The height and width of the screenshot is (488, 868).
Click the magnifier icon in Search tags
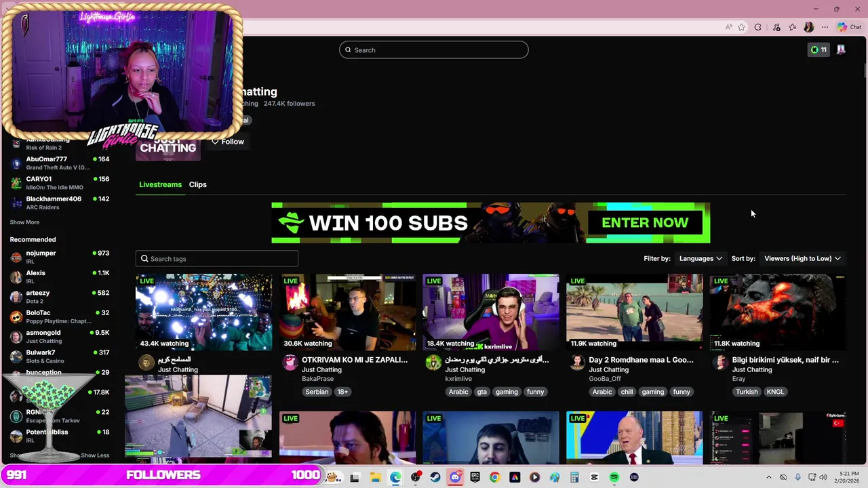(144, 258)
